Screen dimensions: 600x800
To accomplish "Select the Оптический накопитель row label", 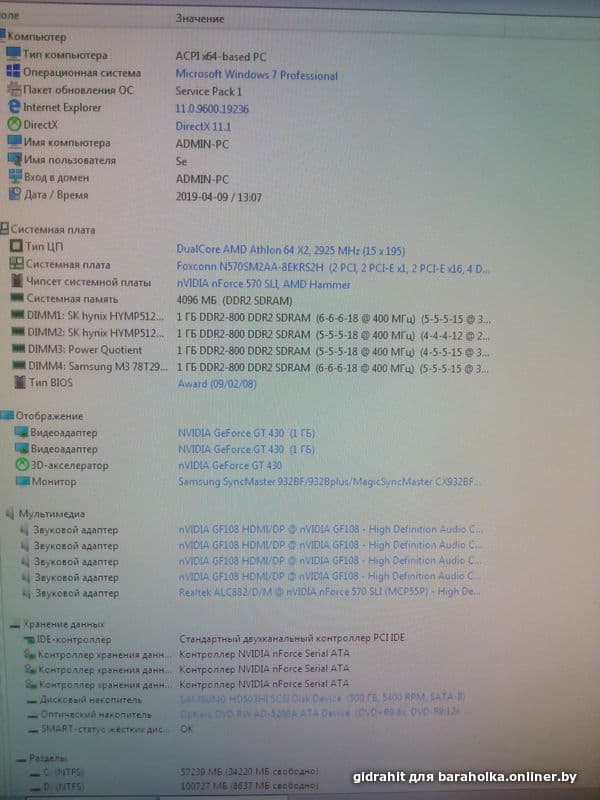I will pyautogui.click(x=96, y=714).
